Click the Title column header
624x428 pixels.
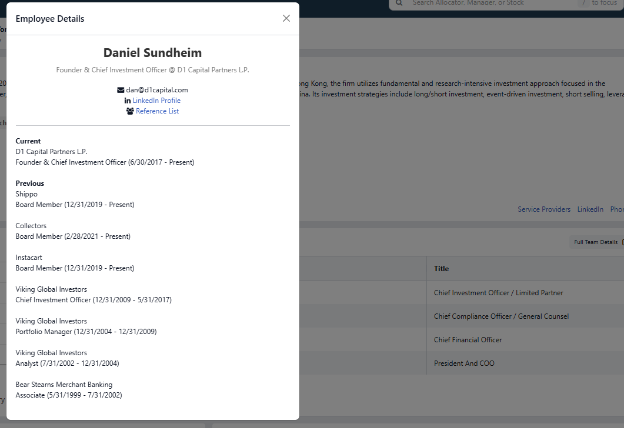click(441, 268)
